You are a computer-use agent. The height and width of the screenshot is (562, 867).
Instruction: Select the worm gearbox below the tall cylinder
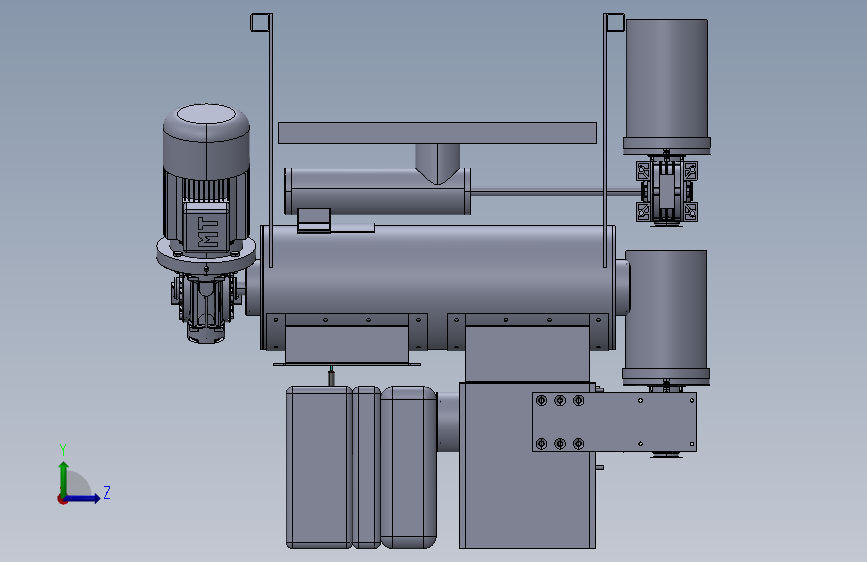click(666, 190)
